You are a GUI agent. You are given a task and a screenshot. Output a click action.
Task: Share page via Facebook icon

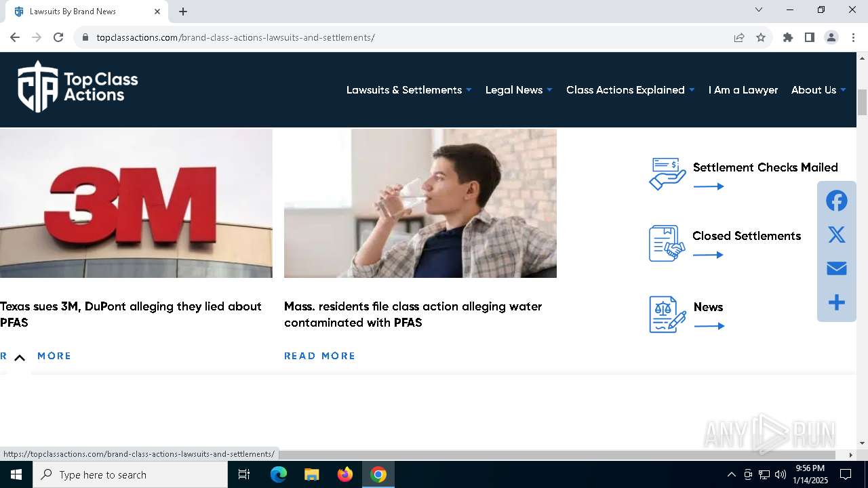837,201
